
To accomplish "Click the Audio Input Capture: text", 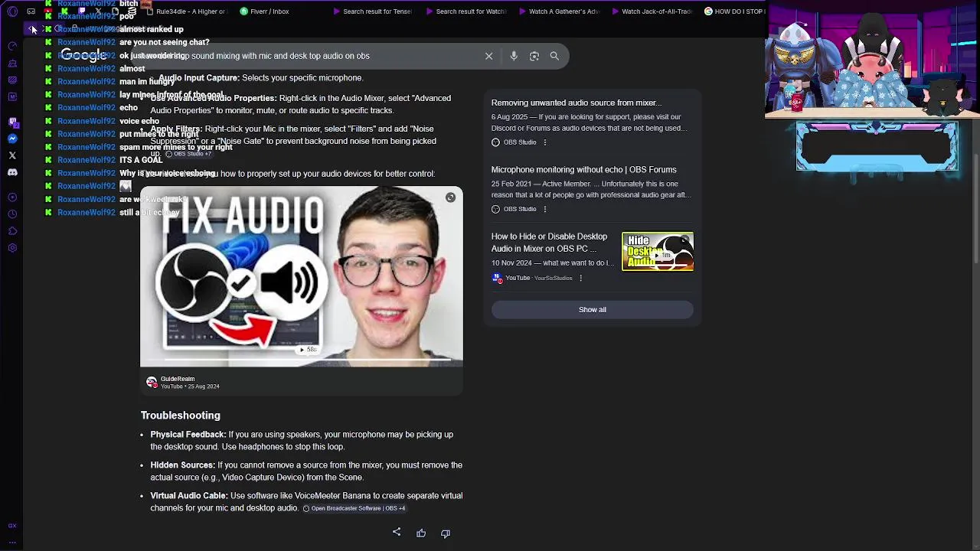I will tap(200, 78).
